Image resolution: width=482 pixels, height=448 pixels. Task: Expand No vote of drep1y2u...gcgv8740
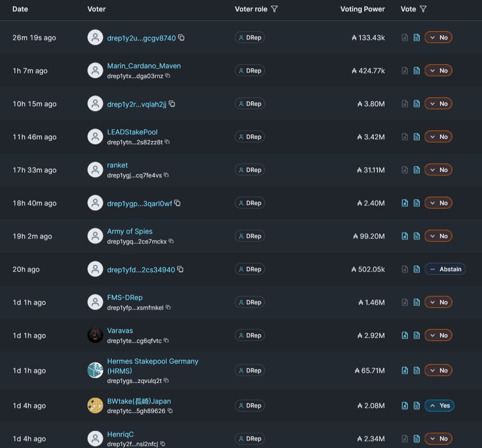point(438,38)
